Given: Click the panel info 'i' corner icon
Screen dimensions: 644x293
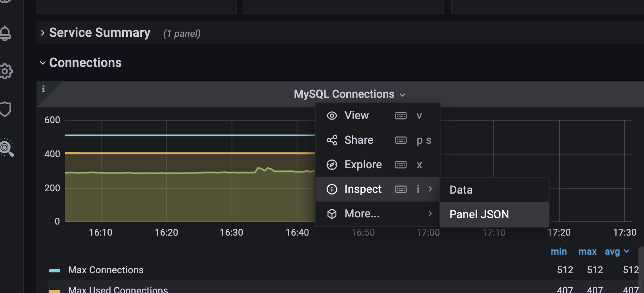Looking at the screenshot, I should 43,89.
